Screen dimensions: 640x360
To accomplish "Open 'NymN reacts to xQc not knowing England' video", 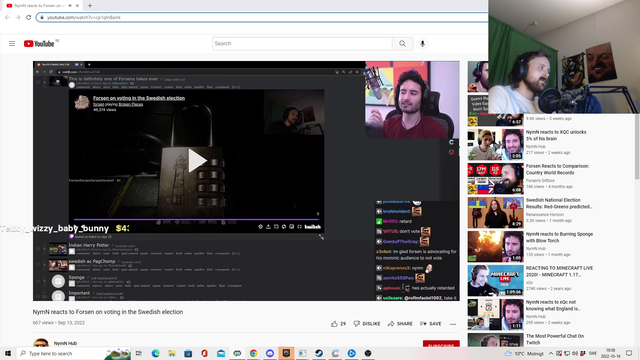I will coord(553,305).
